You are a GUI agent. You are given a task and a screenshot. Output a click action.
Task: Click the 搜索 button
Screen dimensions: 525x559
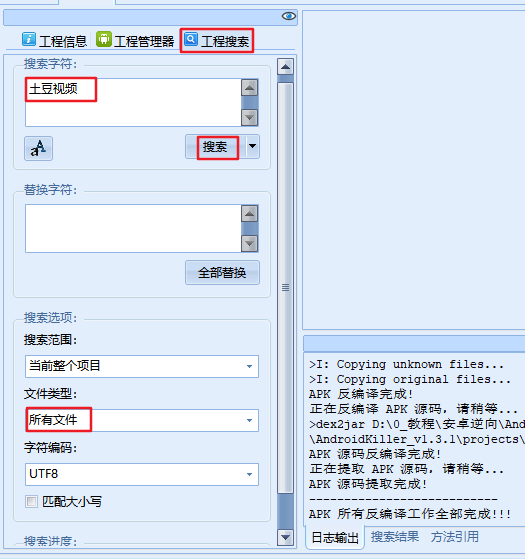[216, 147]
